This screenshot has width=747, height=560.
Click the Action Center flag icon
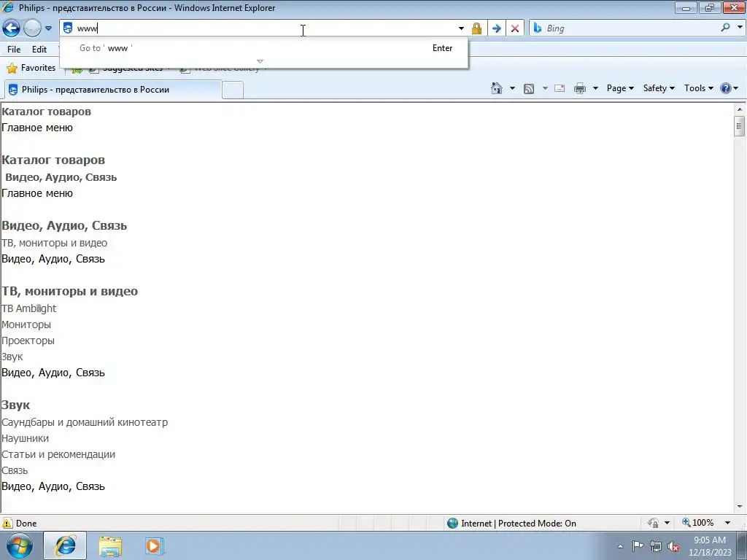[638, 546]
